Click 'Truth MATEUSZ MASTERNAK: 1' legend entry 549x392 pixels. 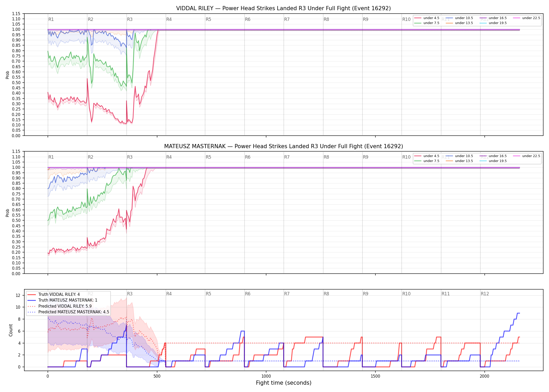[62, 300]
